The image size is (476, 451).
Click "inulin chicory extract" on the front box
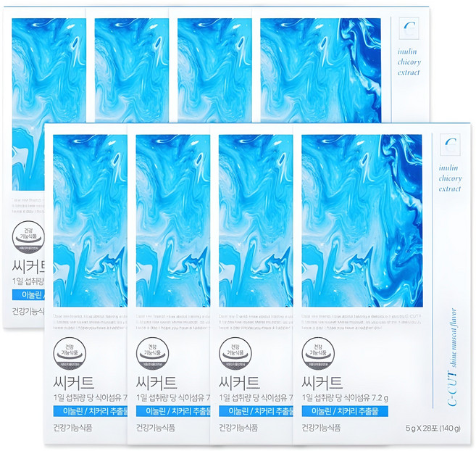450,178
